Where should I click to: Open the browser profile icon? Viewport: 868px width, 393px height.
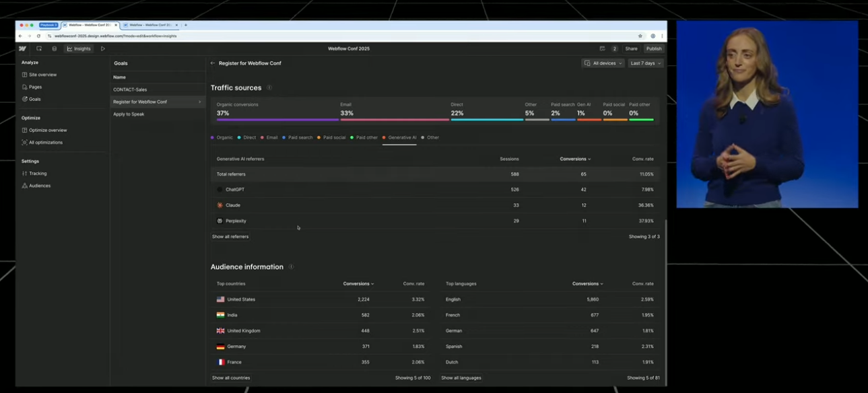653,36
